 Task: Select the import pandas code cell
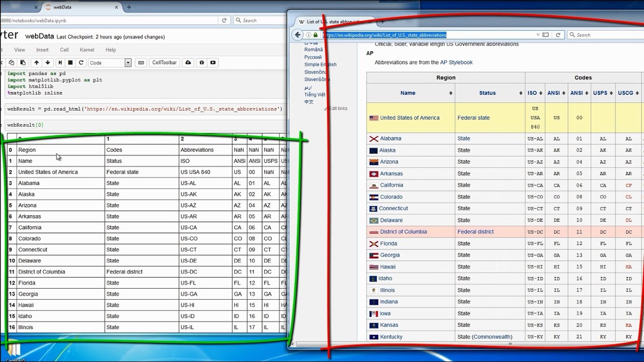[145, 83]
